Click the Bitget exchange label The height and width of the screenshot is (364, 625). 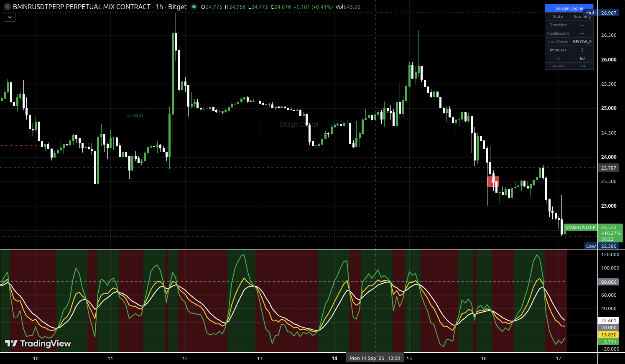(177, 7)
